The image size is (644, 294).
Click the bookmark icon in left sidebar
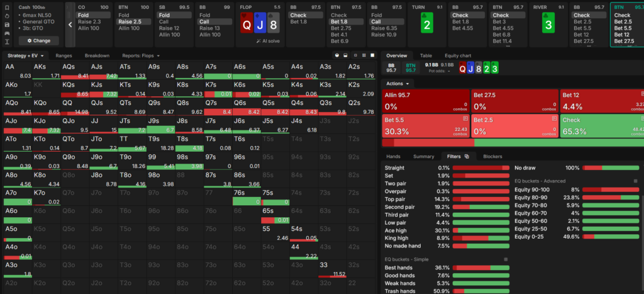(x=7, y=7)
